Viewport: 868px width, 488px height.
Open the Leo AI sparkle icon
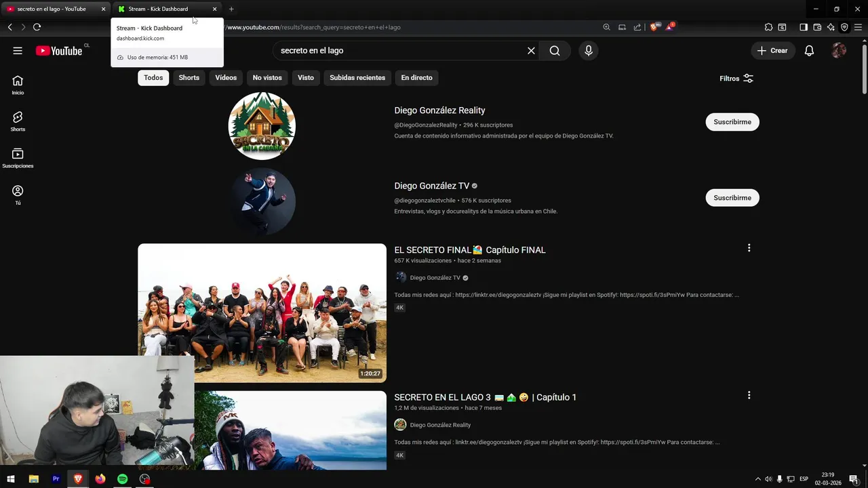(831, 27)
